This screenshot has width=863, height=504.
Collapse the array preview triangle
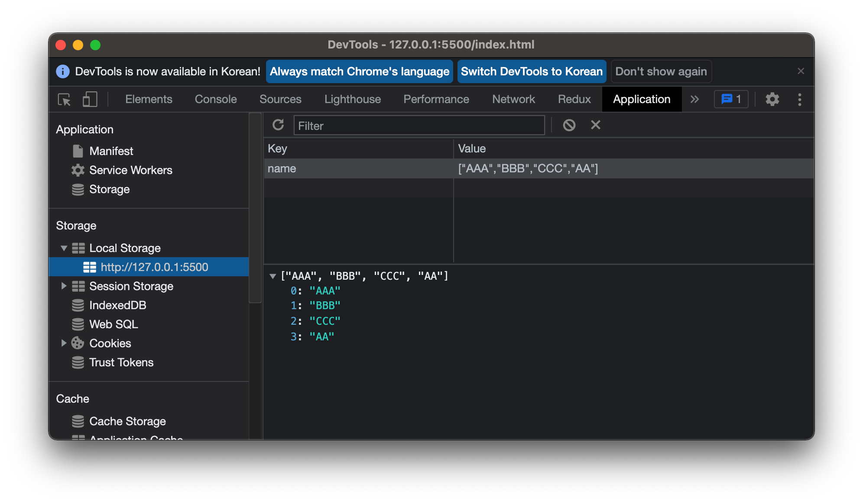[x=273, y=276]
